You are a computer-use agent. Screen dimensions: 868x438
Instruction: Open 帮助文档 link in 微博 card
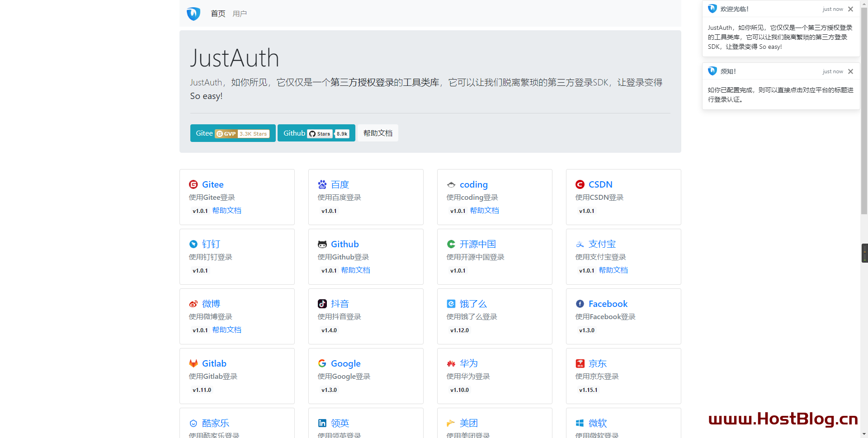click(x=227, y=330)
